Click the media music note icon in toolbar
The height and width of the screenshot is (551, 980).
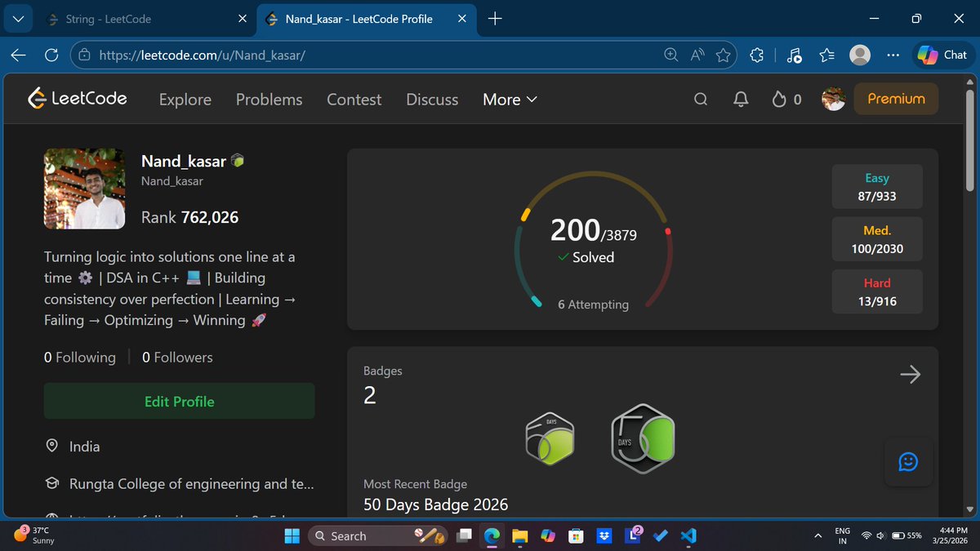(x=794, y=55)
